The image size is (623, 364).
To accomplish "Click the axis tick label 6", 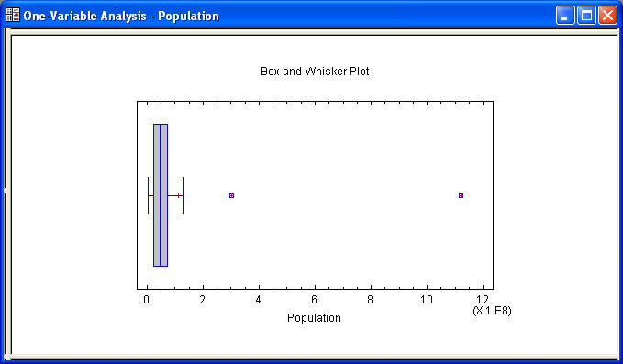I will click(x=315, y=300).
